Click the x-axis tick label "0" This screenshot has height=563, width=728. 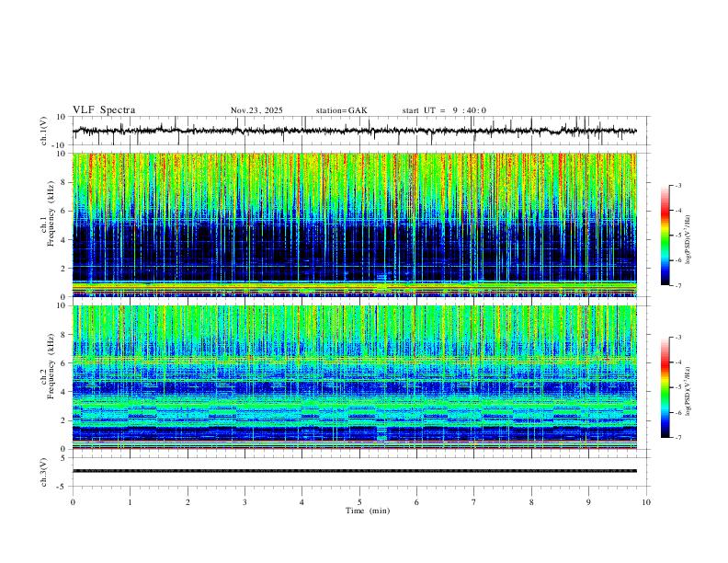coord(73,502)
